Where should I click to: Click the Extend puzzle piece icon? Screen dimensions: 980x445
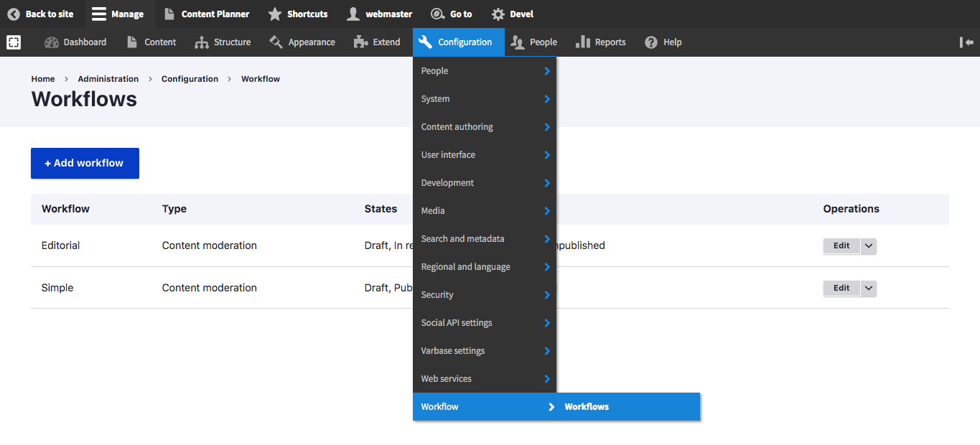tap(360, 42)
